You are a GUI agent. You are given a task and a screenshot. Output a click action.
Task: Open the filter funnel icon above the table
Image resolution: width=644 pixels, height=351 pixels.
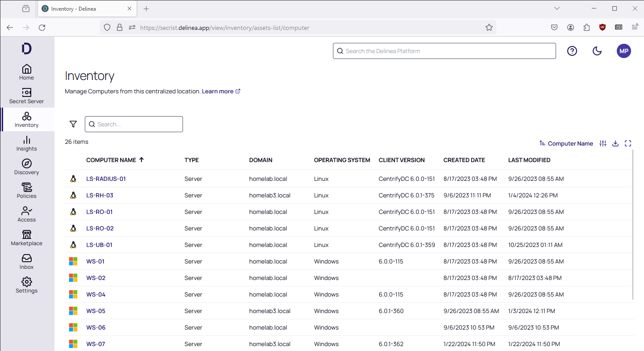coord(73,124)
